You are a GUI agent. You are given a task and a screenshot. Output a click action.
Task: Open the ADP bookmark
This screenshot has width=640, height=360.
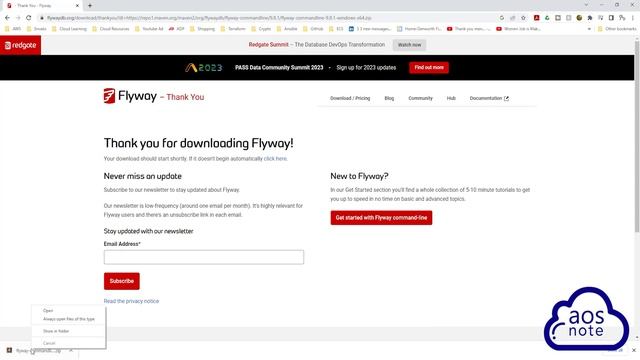tap(176, 29)
